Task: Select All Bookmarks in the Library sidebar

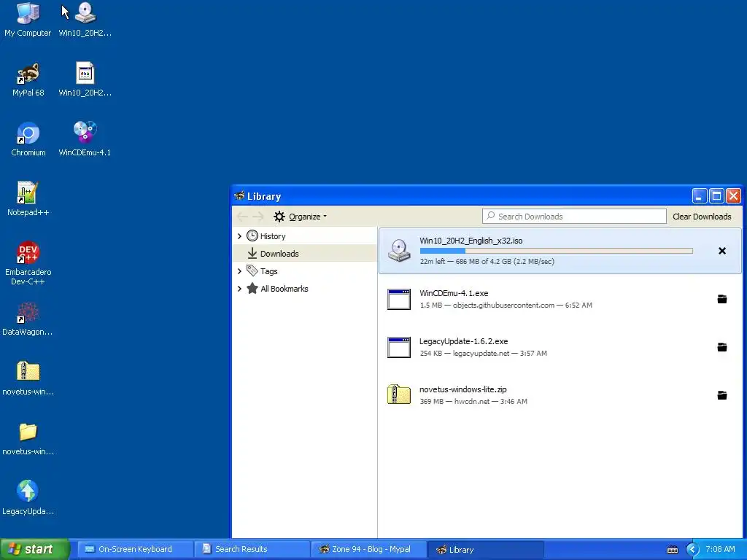Action: tap(284, 289)
